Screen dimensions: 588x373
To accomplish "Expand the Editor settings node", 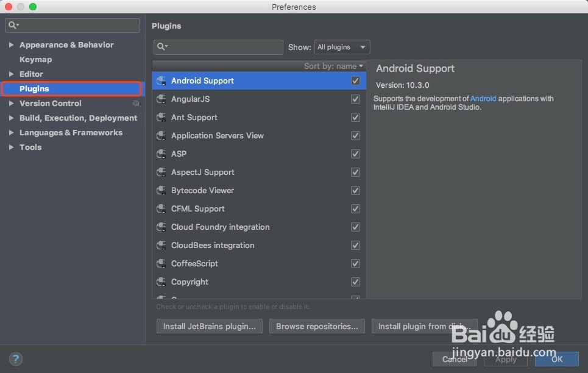I will [x=11, y=74].
